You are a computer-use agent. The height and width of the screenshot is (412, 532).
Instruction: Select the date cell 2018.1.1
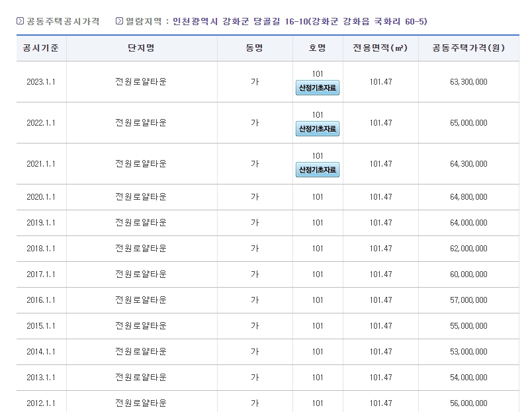[41, 249]
